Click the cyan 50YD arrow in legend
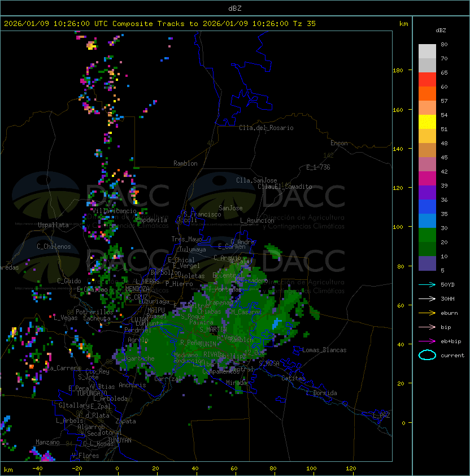 click(x=427, y=285)
